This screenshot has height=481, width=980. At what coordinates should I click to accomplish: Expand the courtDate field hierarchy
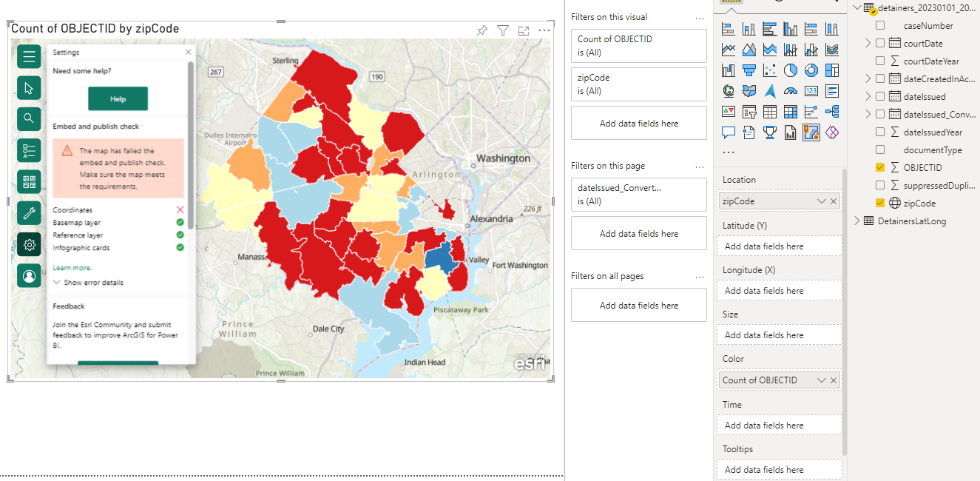(x=868, y=43)
